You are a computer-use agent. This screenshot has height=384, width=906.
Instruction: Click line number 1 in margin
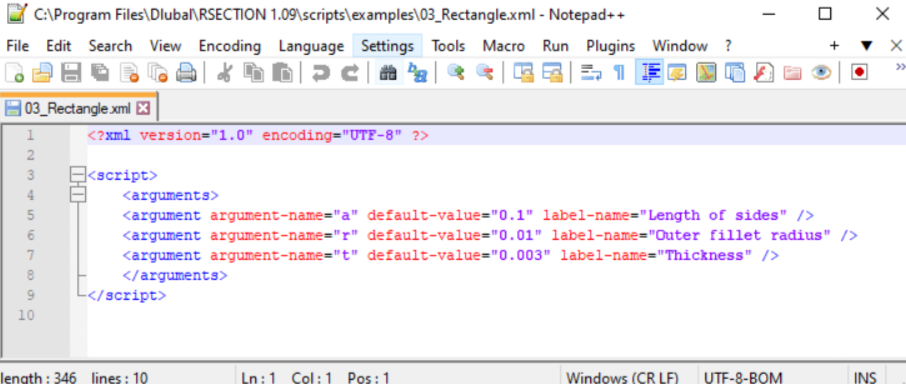point(30,136)
